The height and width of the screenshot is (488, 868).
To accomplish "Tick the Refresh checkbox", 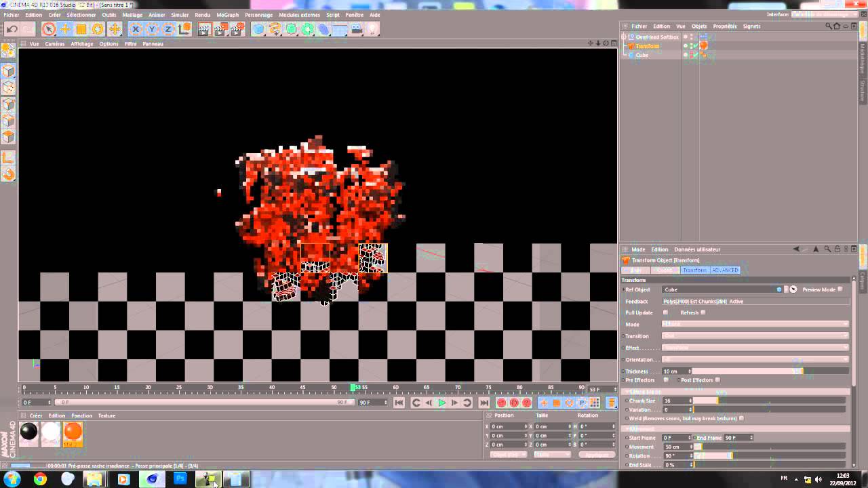I will (703, 312).
